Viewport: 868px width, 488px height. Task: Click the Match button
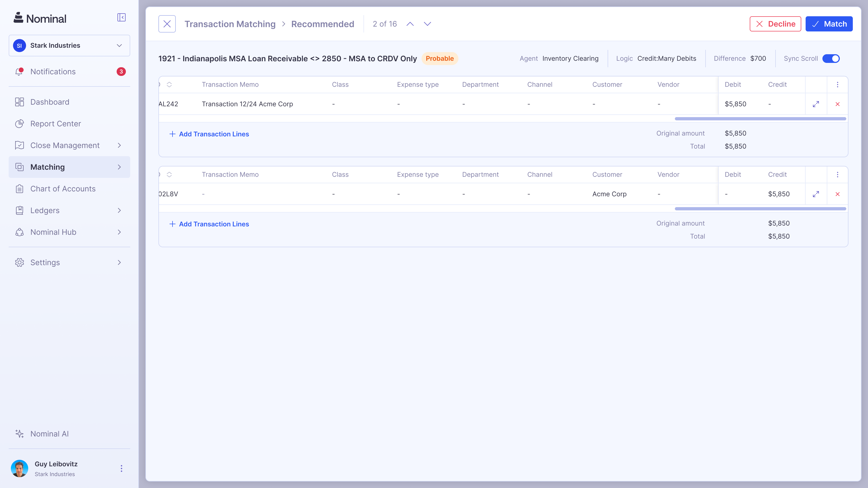click(829, 24)
